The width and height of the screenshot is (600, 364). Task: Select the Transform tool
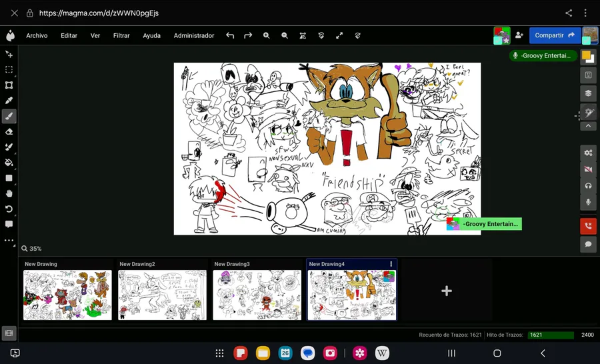[x=9, y=85]
